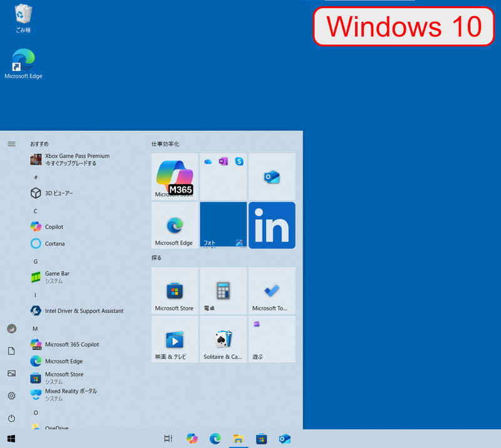Launch Microsoft Edge from the taskbar
The image size is (501, 448).
(x=215, y=439)
